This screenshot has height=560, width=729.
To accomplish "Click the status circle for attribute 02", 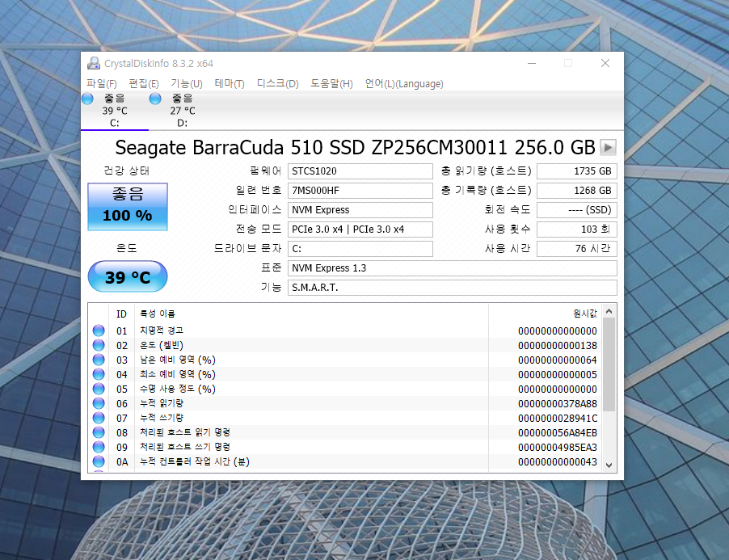I will pyautogui.click(x=99, y=345).
